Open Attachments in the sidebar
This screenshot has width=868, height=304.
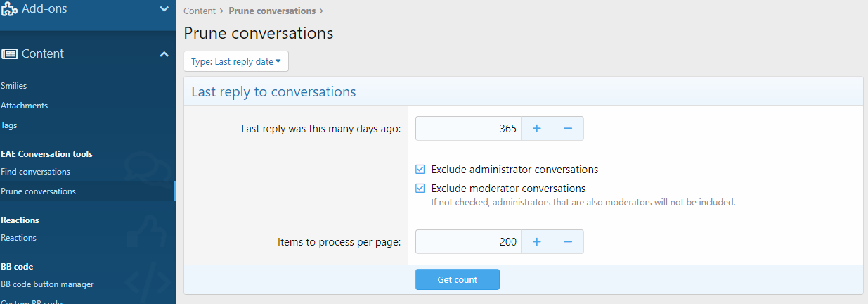click(x=25, y=106)
